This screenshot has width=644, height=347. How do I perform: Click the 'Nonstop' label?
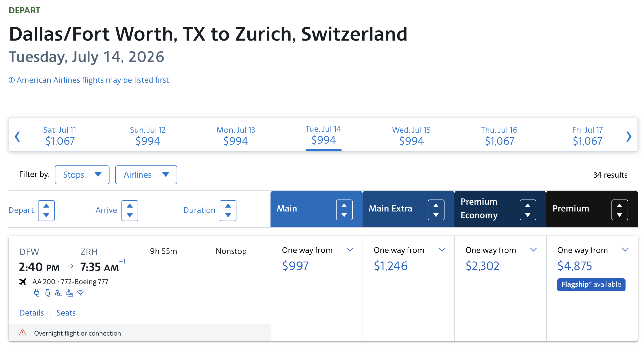(231, 251)
